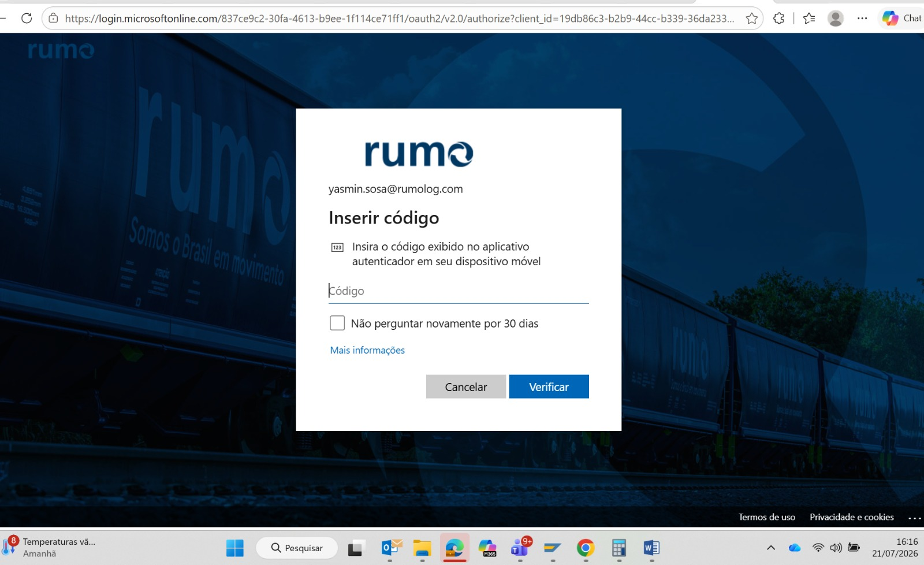This screenshot has width=924, height=565.
Task: Reload the page with the refresh icon
Action: [x=27, y=18]
